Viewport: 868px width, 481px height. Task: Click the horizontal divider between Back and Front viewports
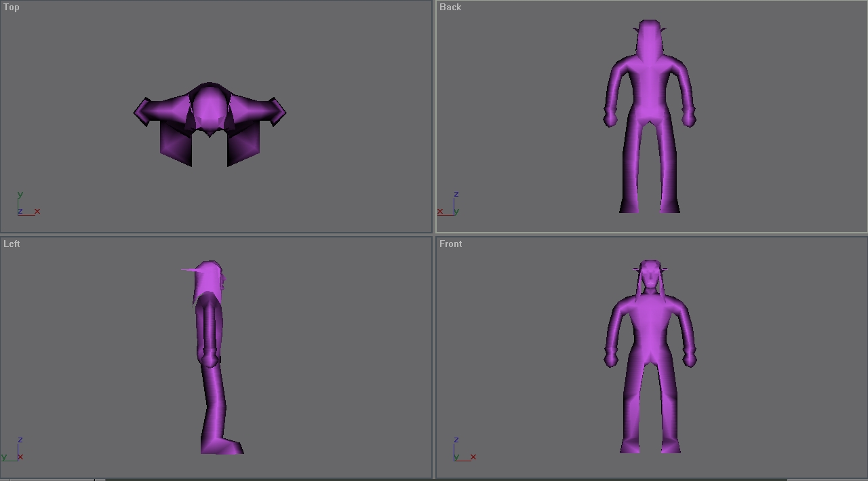(x=651, y=235)
